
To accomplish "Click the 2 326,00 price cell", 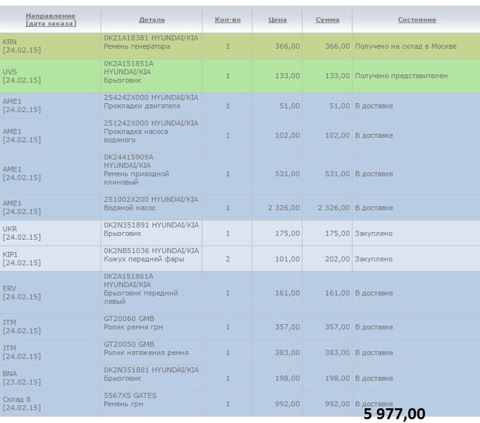I will (x=284, y=208).
